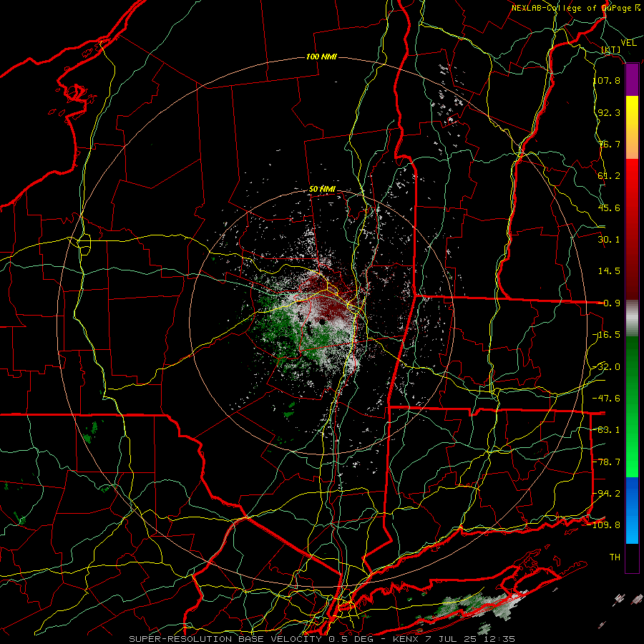This screenshot has height=644, width=644.
Task: Click the 50 NMI range ring label
Action: click(x=322, y=190)
